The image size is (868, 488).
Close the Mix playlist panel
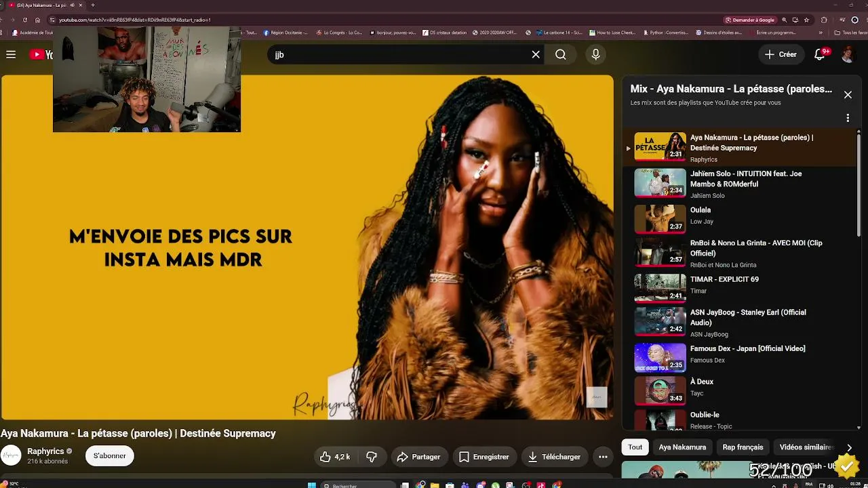point(848,95)
